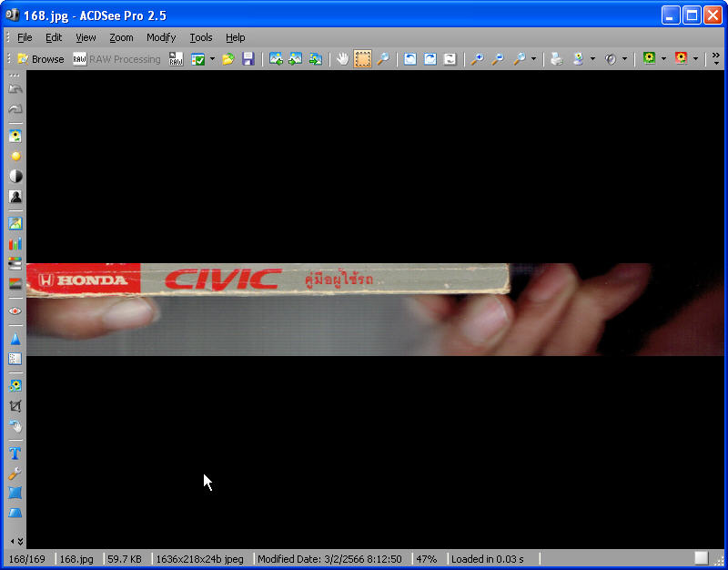This screenshot has height=570, width=728.
Task: Expand the dropdown arrow next to print-adjacent icon
Action: [x=593, y=59]
